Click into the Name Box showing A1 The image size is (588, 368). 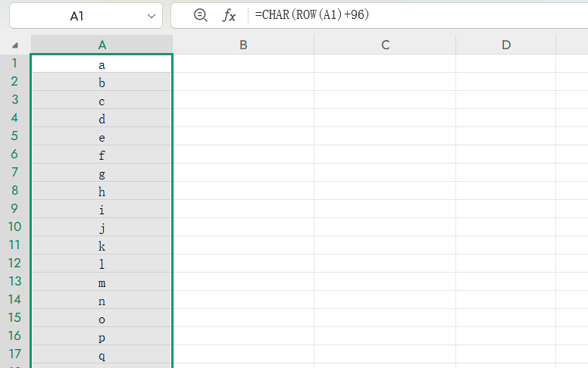[76, 16]
